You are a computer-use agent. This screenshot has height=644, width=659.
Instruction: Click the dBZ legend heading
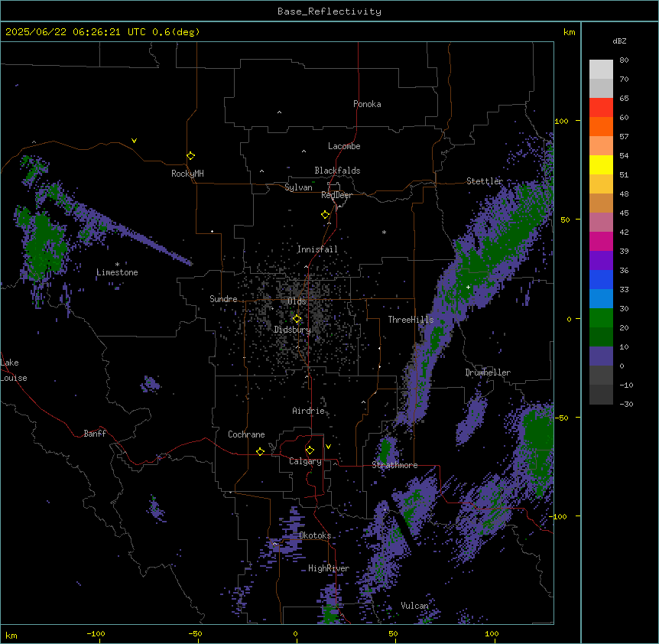point(619,41)
